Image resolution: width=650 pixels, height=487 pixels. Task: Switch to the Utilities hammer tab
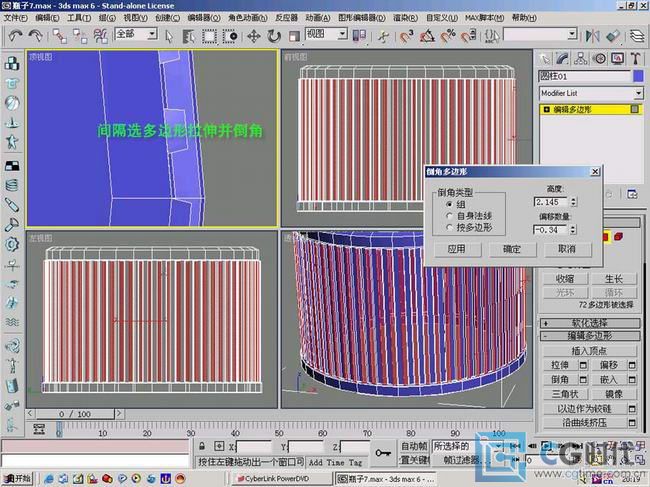pyautogui.click(x=635, y=59)
